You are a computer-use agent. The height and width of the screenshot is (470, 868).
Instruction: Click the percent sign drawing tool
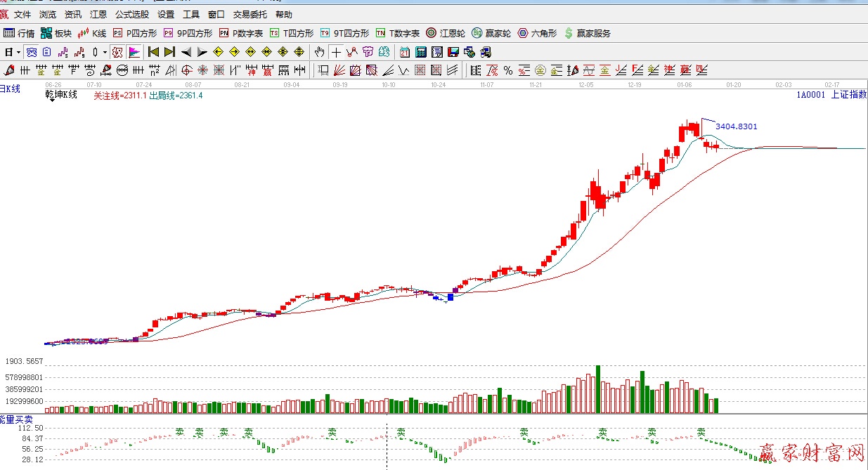[x=507, y=70]
